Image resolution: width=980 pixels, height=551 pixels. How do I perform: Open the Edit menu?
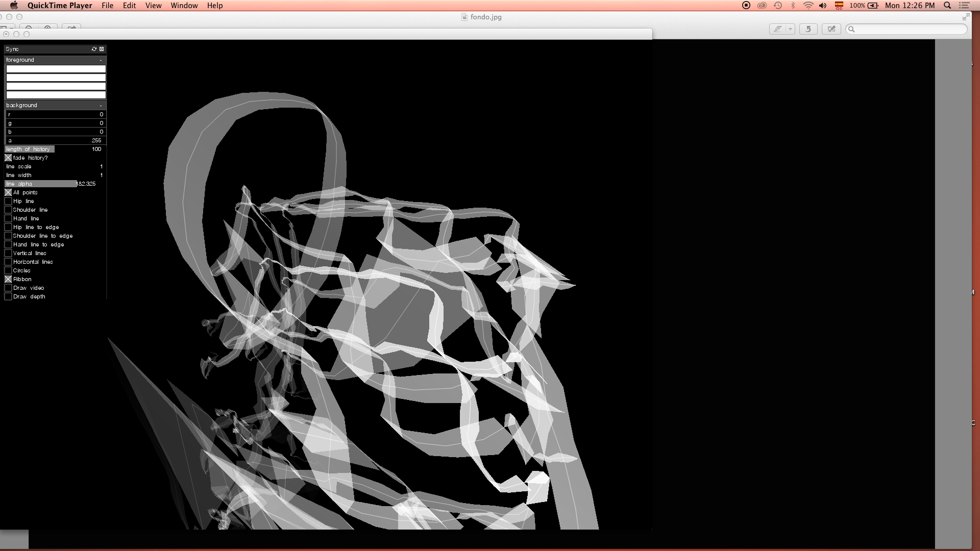point(130,6)
